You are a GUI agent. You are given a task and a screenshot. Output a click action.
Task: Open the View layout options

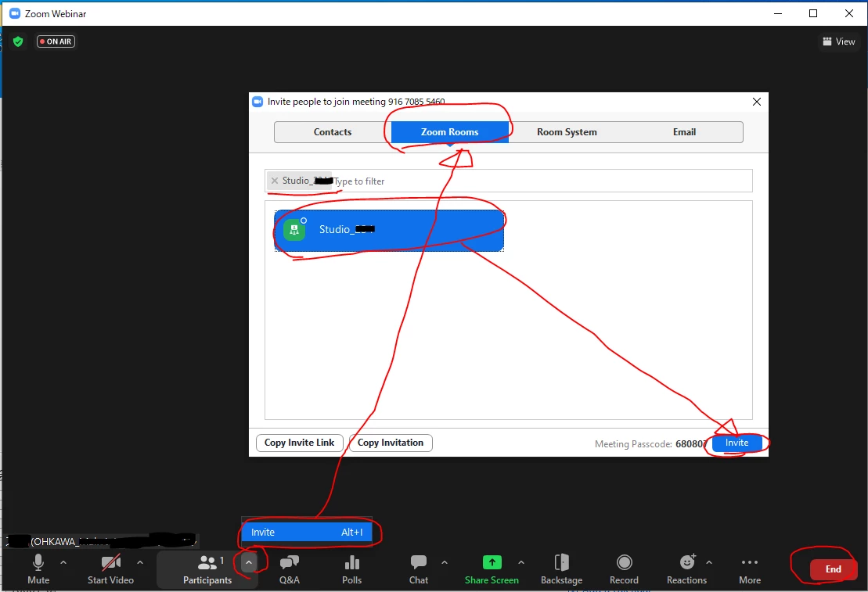pyautogui.click(x=839, y=41)
